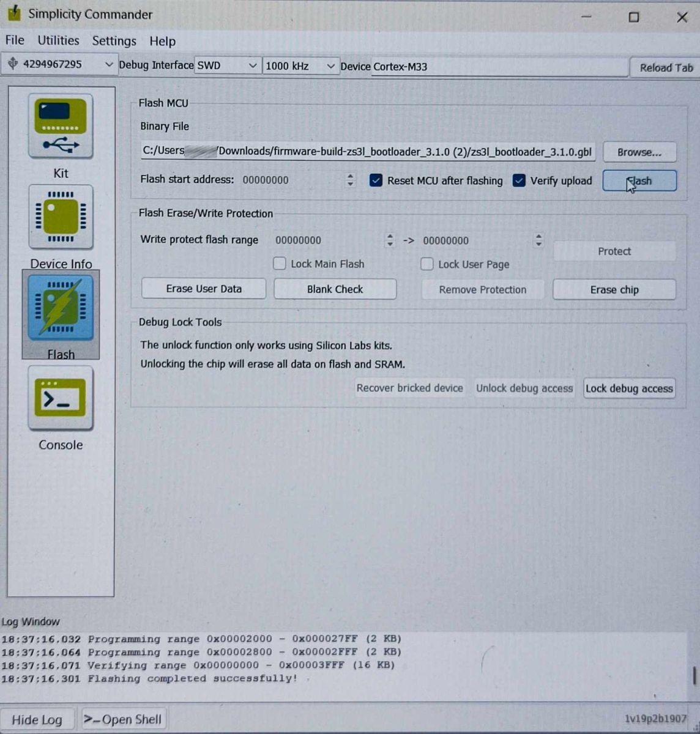Maximize the Simplicity Commander window

tap(634, 17)
